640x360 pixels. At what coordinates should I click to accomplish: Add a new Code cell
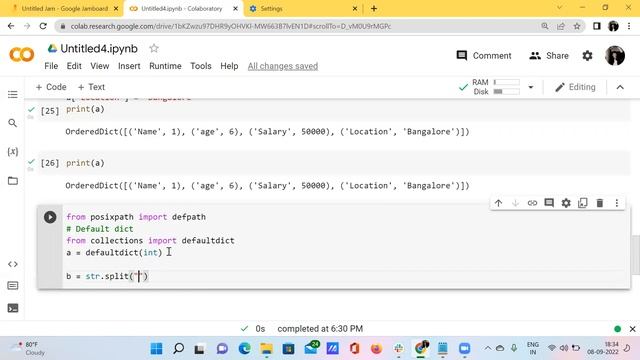[x=51, y=87]
